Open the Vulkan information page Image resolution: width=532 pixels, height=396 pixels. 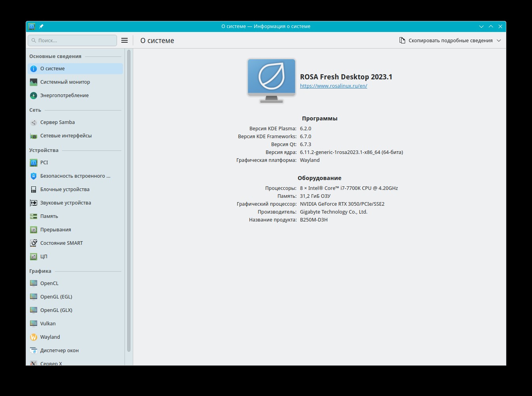click(75, 324)
